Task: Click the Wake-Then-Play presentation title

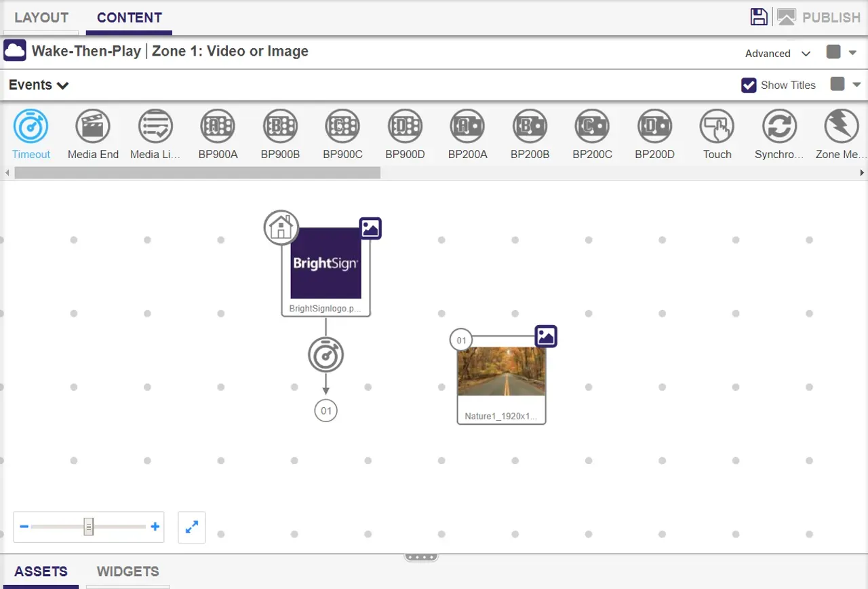Action: pos(86,51)
